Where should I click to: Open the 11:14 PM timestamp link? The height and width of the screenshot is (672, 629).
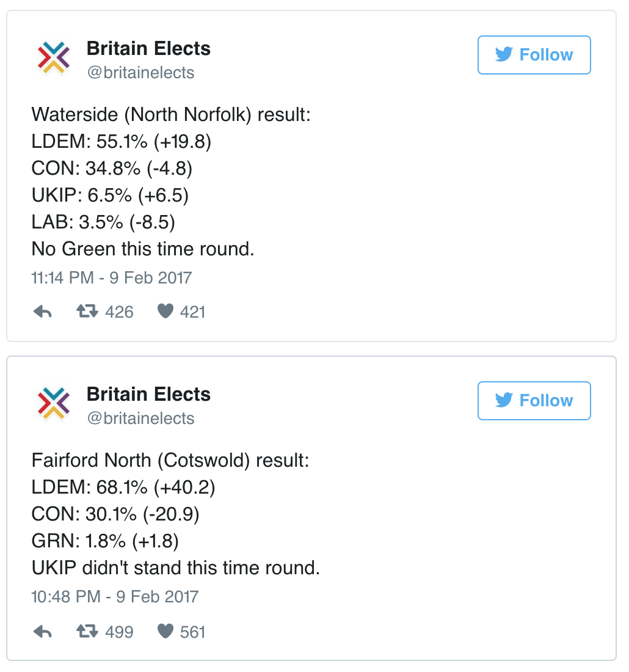(x=111, y=278)
